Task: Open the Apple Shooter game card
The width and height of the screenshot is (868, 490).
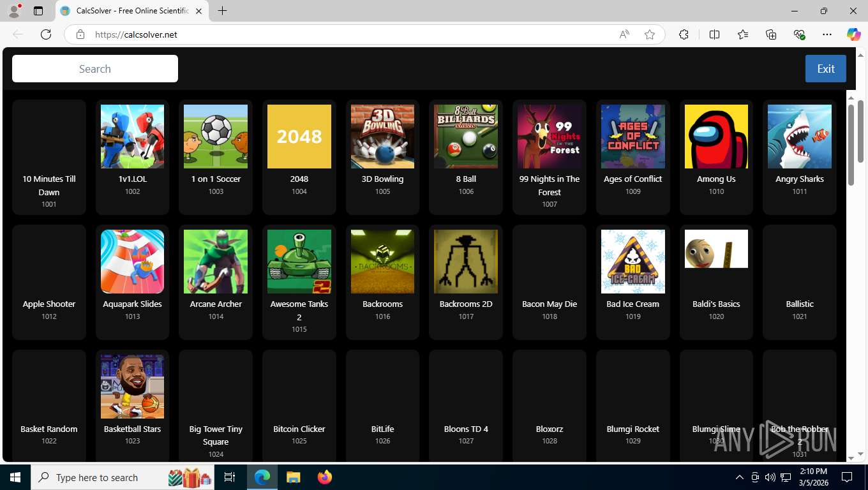Action: [x=49, y=282]
